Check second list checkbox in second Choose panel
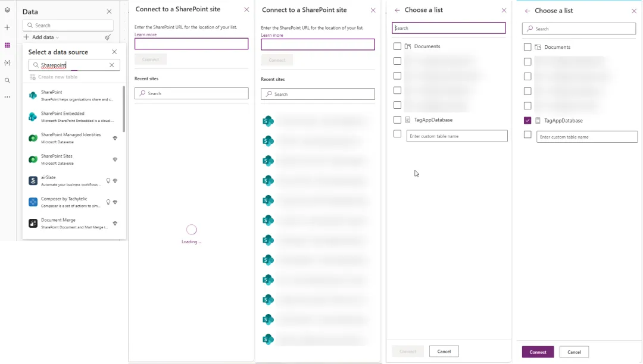Image resolution: width=643 pixels, height=364 pixels. coord(527,62)
